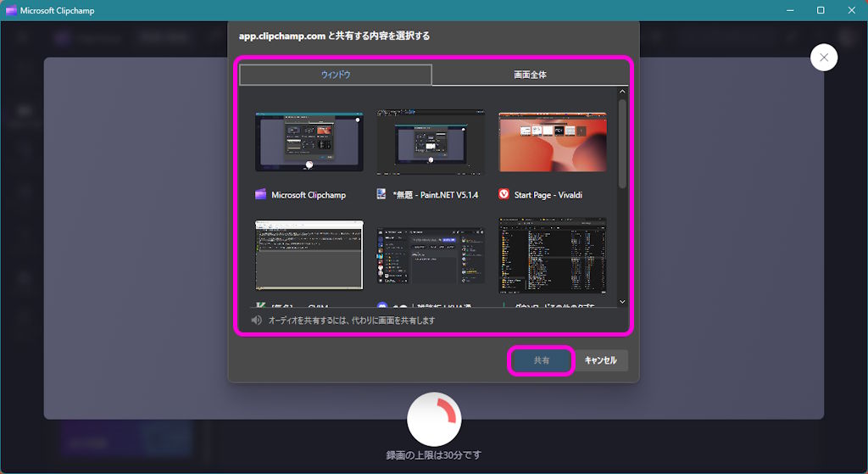This screenshot has height=474, width=868.
Task: Maximize the Microsoft Clipchamp window
Action: pyautogui.click(x=821, y=10)
